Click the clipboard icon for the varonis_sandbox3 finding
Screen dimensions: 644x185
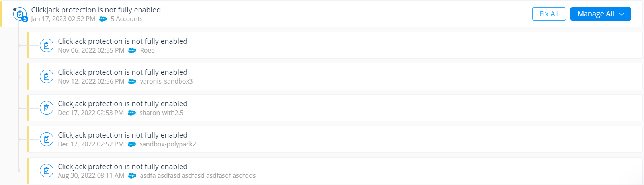(47, 76)
